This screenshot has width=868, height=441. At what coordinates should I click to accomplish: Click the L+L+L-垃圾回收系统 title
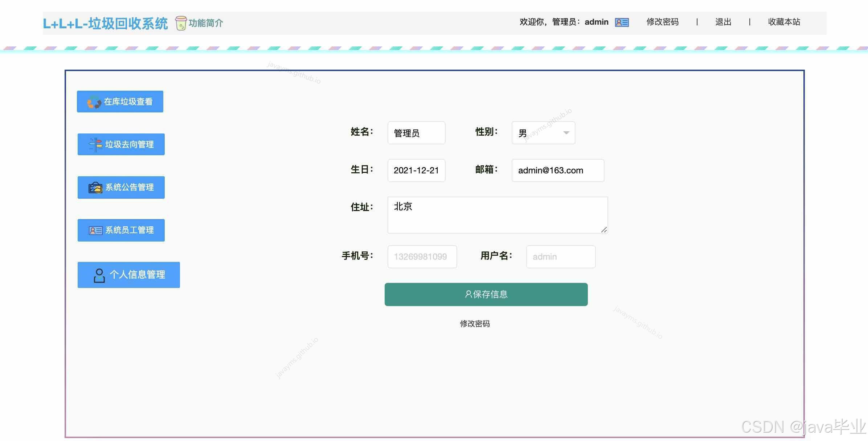point(105,24)
